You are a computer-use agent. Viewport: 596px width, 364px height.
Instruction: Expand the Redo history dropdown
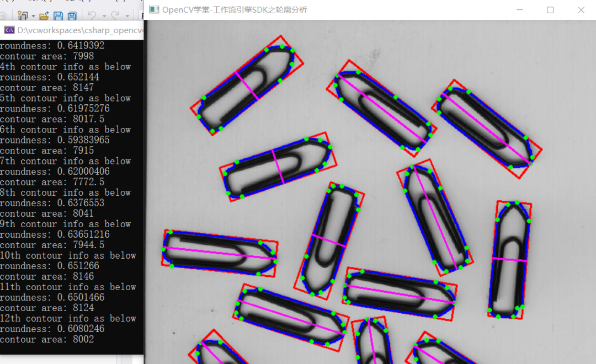pyautogui.click(x=127, y=17)
